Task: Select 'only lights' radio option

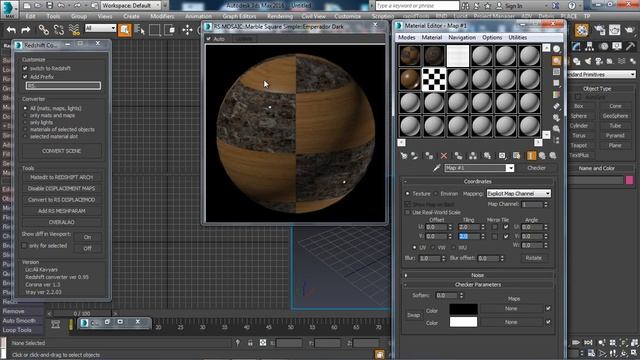Action: (25, 122)
